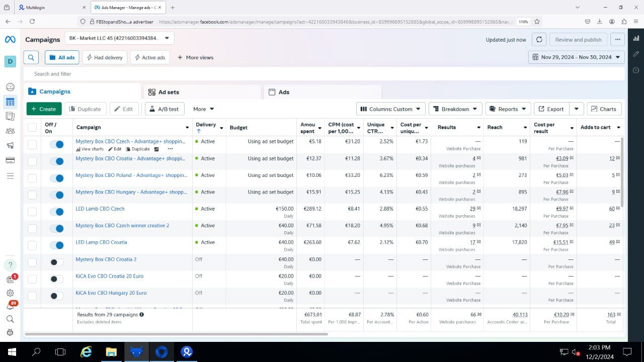The height and width of the screenshot is (362, 644).
Task: Open notifications bell icon in sidebar
Action: coord(10,306)
